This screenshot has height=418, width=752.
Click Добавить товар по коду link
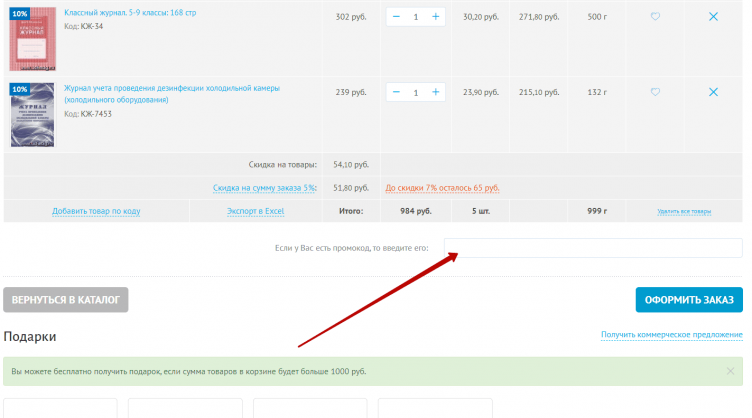pyautogui.click(x=96, y=211)
